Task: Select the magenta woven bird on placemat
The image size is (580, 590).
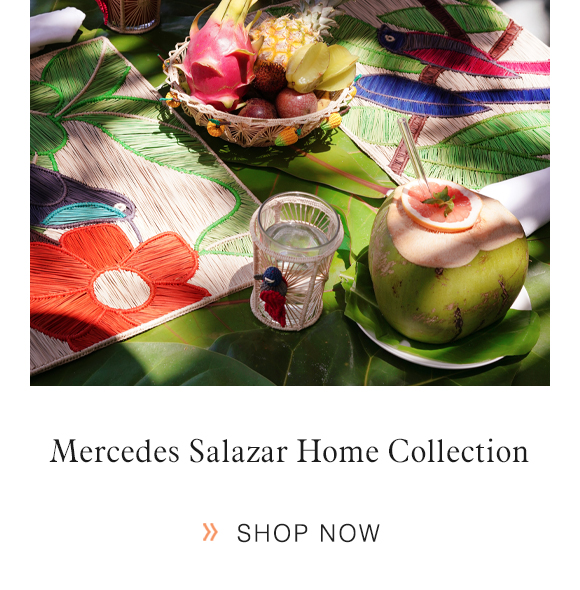Action: pyautogui.click(x=452, y=51)
